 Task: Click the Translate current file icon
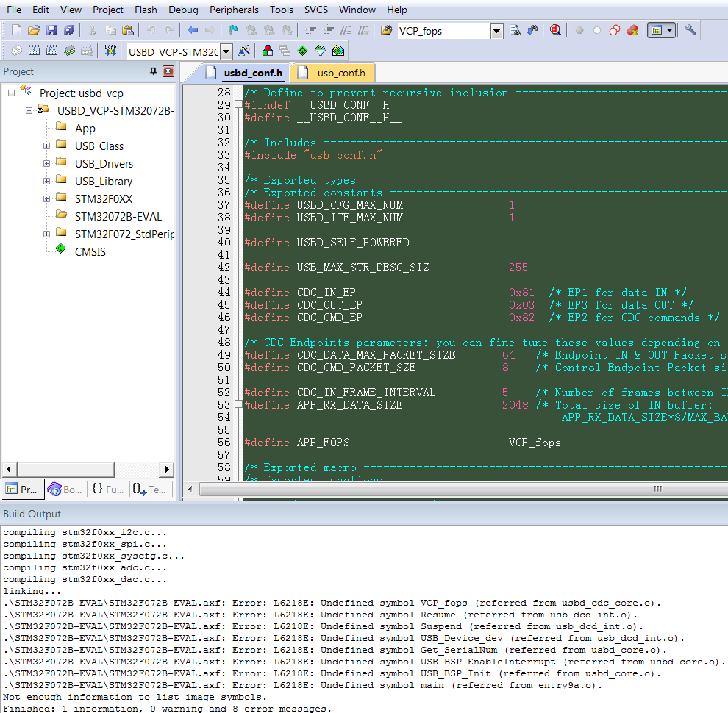pos(16,51)
